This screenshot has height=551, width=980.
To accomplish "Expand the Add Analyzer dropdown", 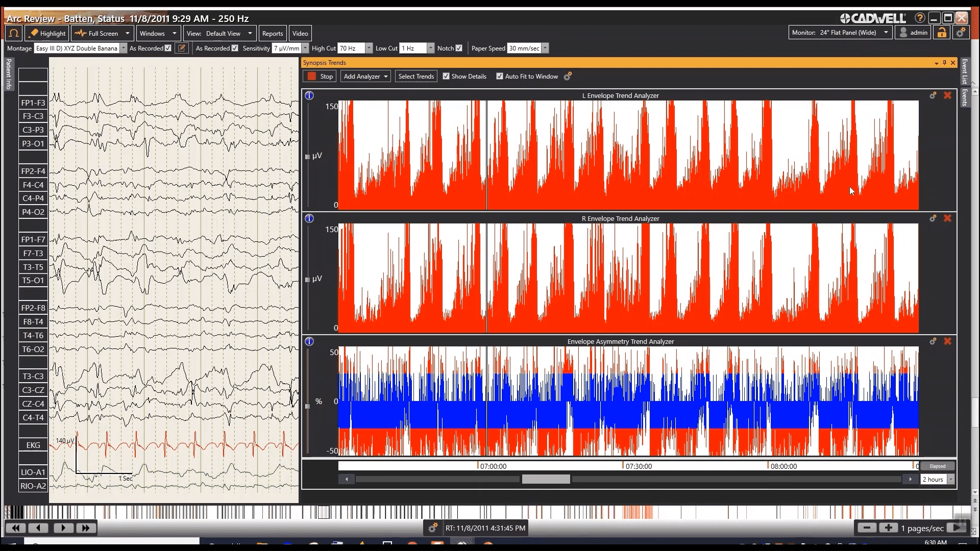I will coord(365,77).
